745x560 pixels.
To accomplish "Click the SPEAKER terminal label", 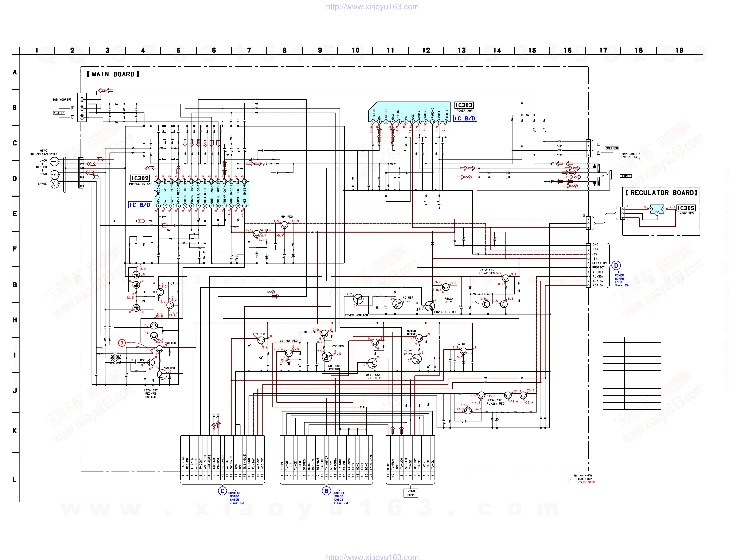I will pos(611,148).
